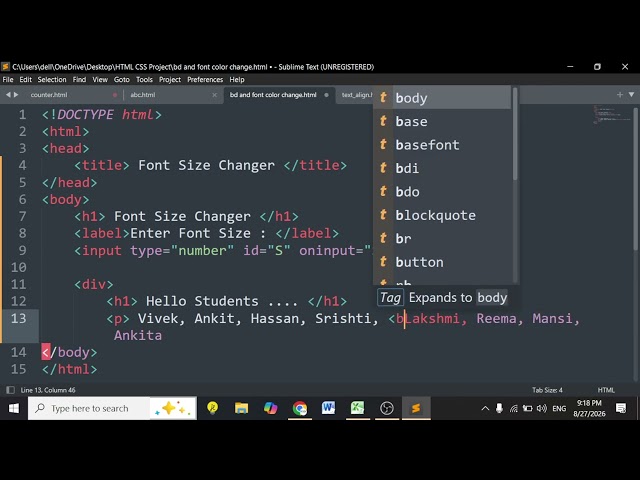
Task: Click the minimap preview
Action: coord(612,114)
